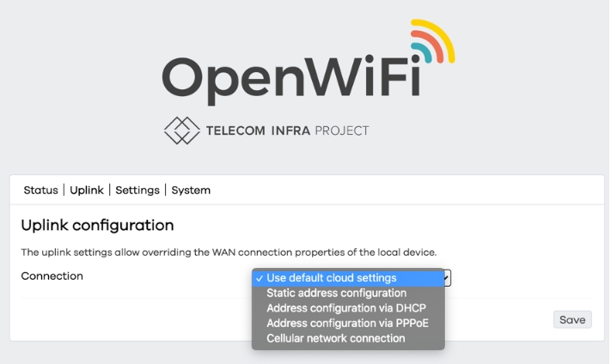Image resolution: width=611 pixels, height=364 pixels.
Task: Go to the Settings tab
Action: coord(137,190)
